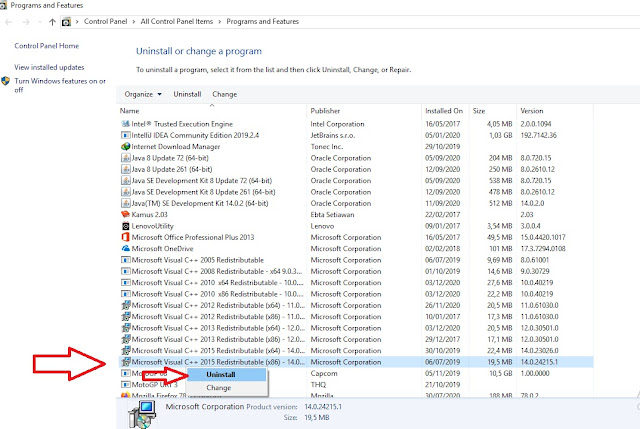Sort list by Publisher column header
This screenshot has height=429, width=640.
pyautogui.click(x=364, y=111)
